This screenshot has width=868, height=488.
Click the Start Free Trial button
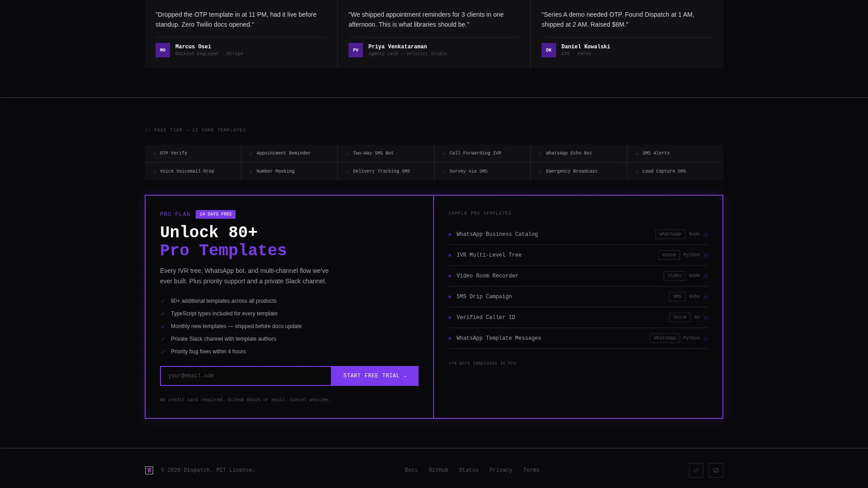[375, 376]
